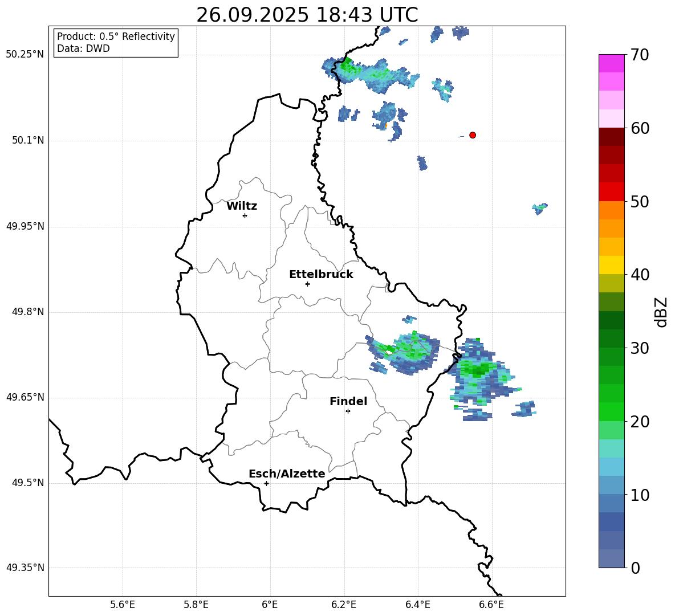Click the Findel city label
Viewport: 675px width, 616px height.
click(348, 401)
